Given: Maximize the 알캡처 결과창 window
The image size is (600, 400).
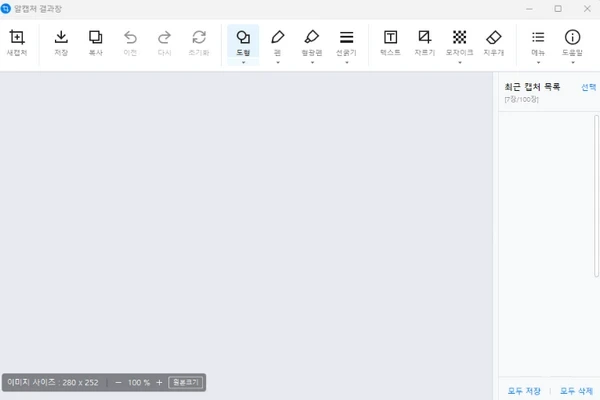Looking at the screenshot, I should click(x=558, y=8).
